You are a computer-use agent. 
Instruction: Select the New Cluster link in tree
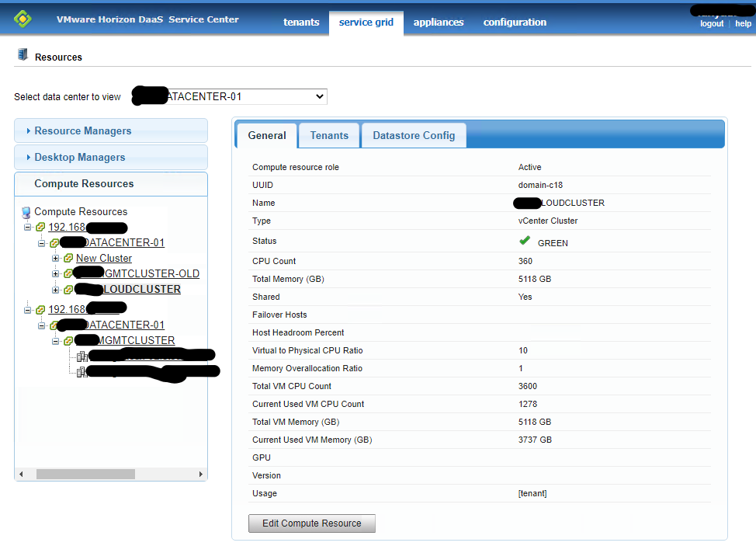pos(104,258)
